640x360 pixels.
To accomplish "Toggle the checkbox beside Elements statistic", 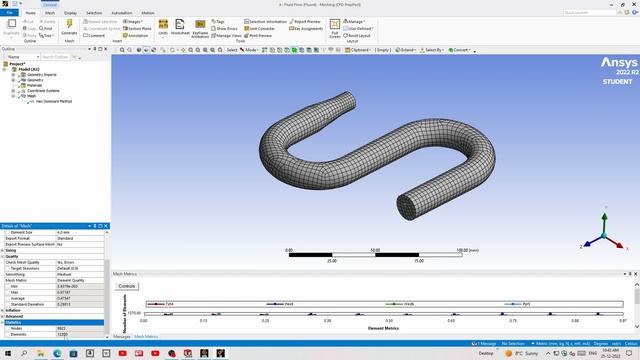I will (7, 334).
